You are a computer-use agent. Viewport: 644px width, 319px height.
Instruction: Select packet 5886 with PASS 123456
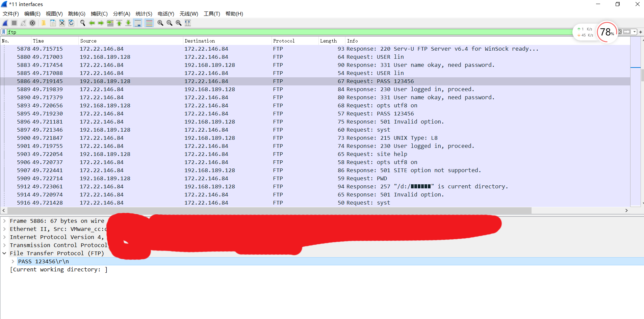[203, 81]
